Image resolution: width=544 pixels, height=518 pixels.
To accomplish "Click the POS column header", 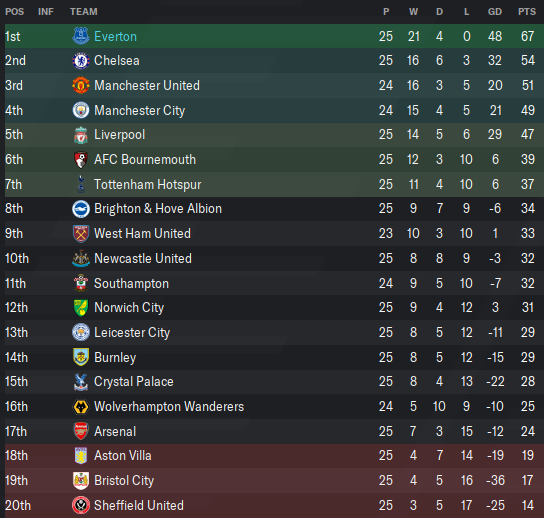I will 15,12.
